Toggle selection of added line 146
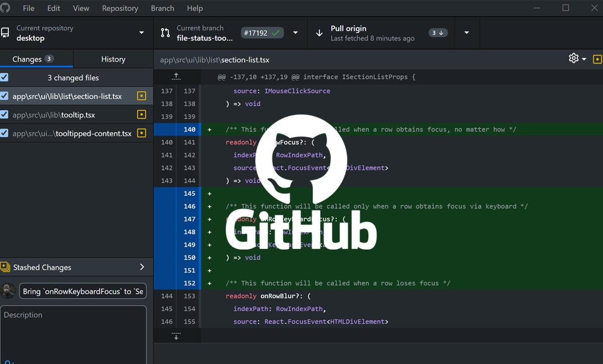 point(177,206)
